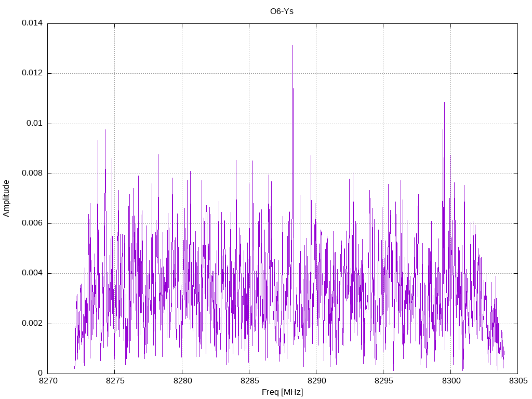Viewport: 532px width, 399px height.
Task: Click the tallest spectrum peak tip above 0.012
Action: (x=292, y=46)
